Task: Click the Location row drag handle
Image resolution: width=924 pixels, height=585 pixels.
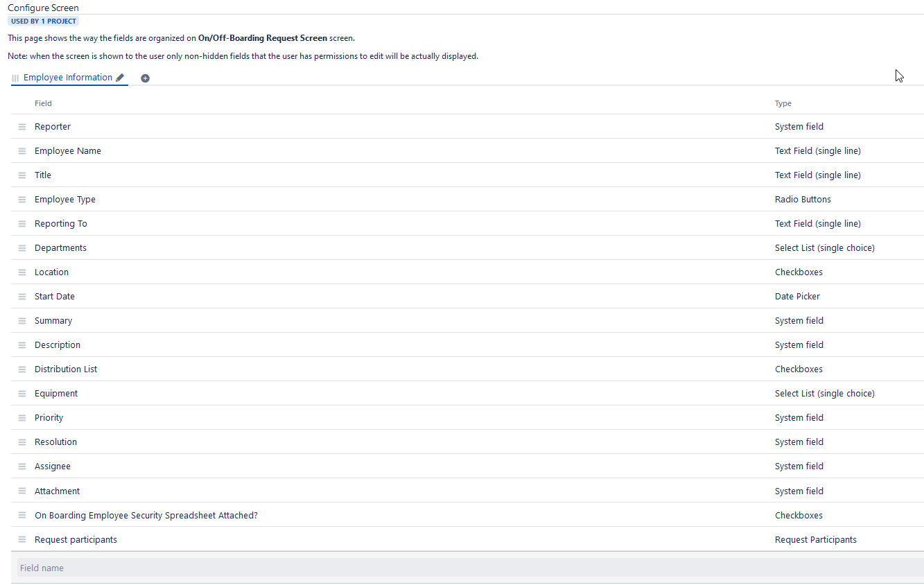Action: pos(22,272)
